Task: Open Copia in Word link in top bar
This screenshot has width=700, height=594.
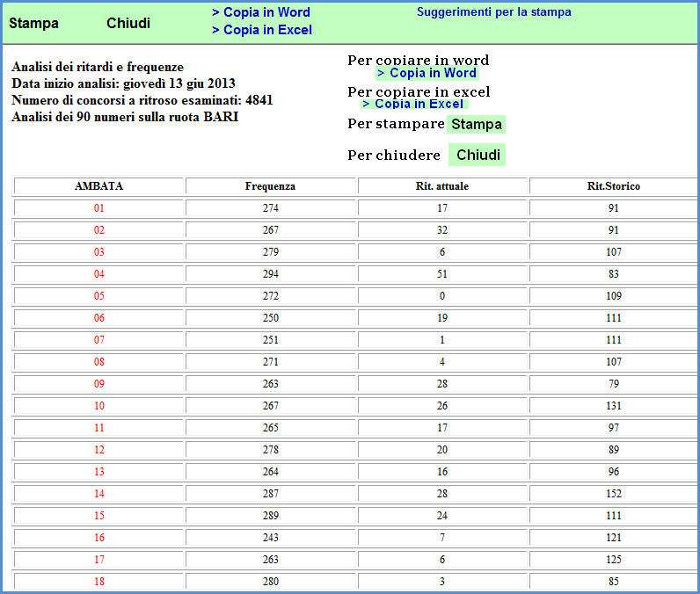Action: coord(260,12)
